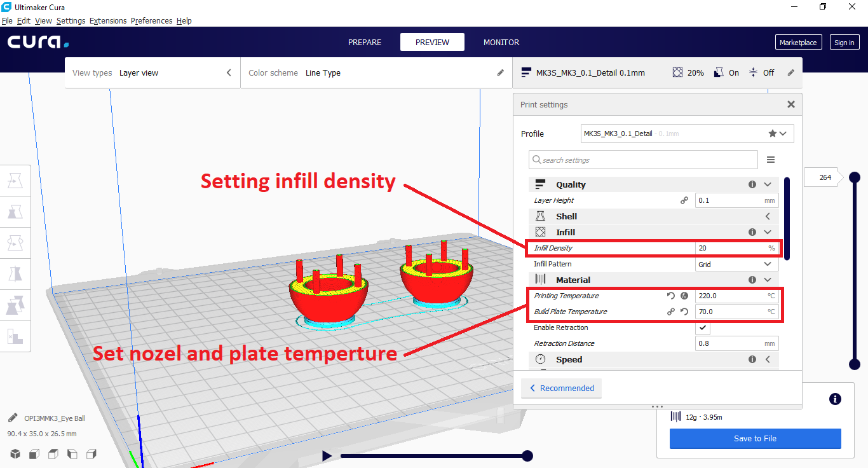Screen dimensions: 868x468
Task: Collapse the Infill settings section
Action: 768,232
